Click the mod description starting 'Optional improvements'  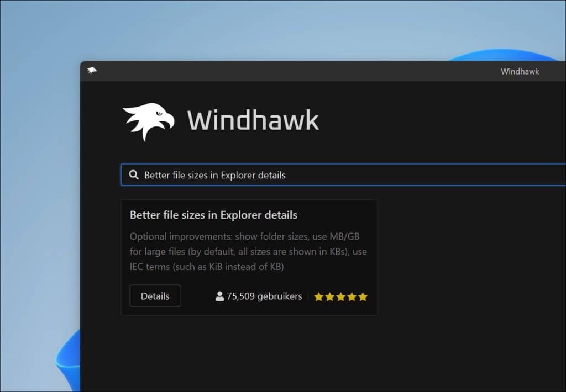tap(248, 251)
